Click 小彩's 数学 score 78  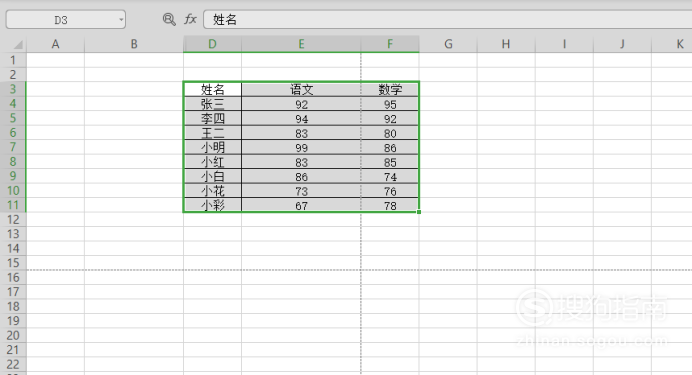point(390,205)
